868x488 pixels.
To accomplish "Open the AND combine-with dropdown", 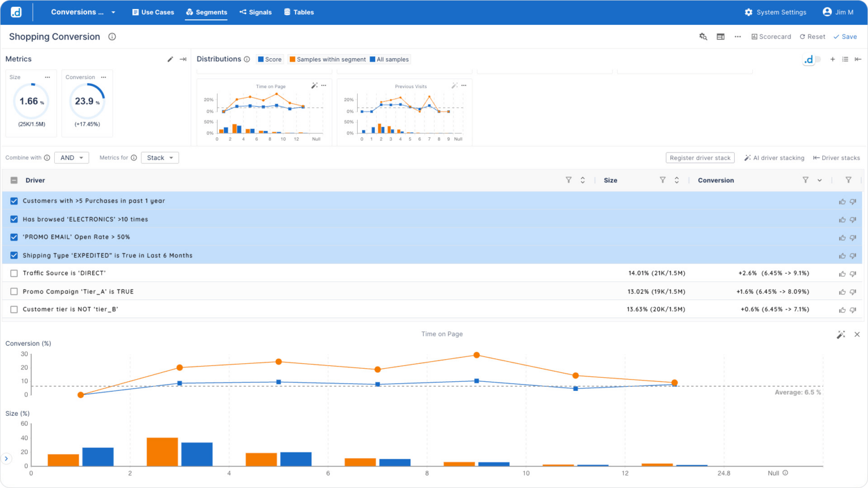I will click(x=71, y=158).
